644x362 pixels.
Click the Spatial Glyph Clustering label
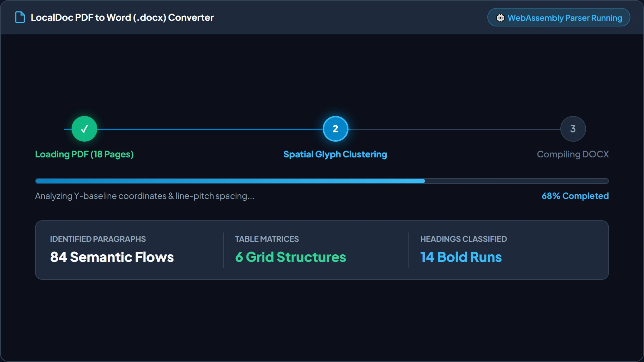click(335, 154)
